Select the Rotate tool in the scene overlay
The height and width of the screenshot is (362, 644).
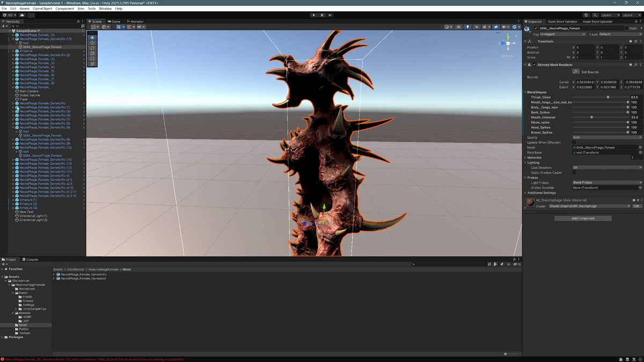[x=92, y=48]
